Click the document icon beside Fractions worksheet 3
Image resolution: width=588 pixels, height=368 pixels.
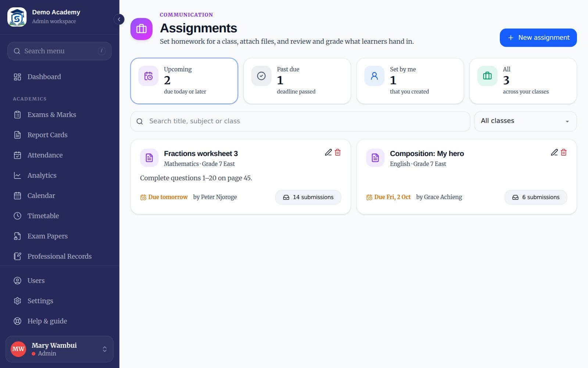click(x=149, y=158)
